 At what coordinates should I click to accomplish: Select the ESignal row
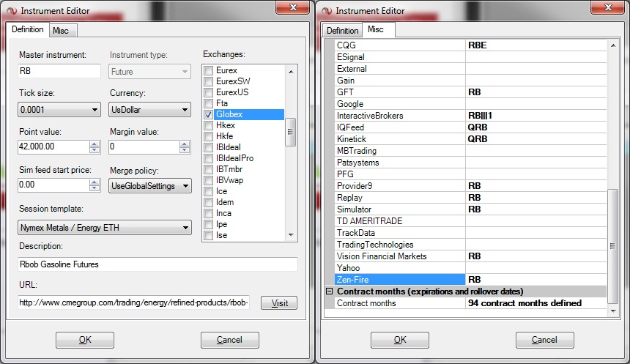pyautogui.click(x=470, y=57)
